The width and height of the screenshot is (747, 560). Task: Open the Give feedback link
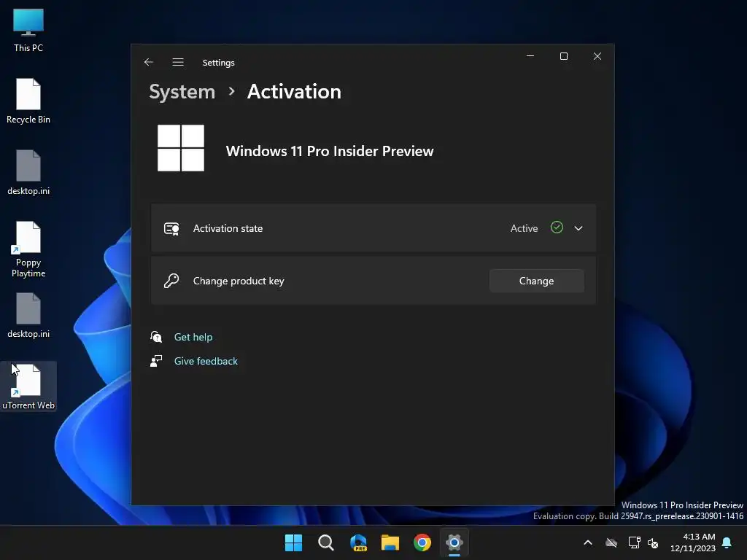pos(206,361)
